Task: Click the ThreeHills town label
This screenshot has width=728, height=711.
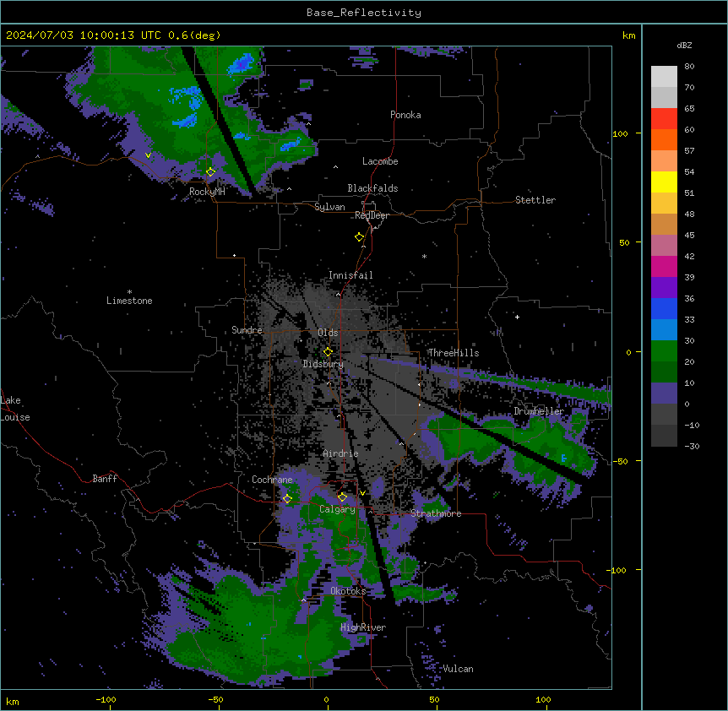Action: coord(454,353)
